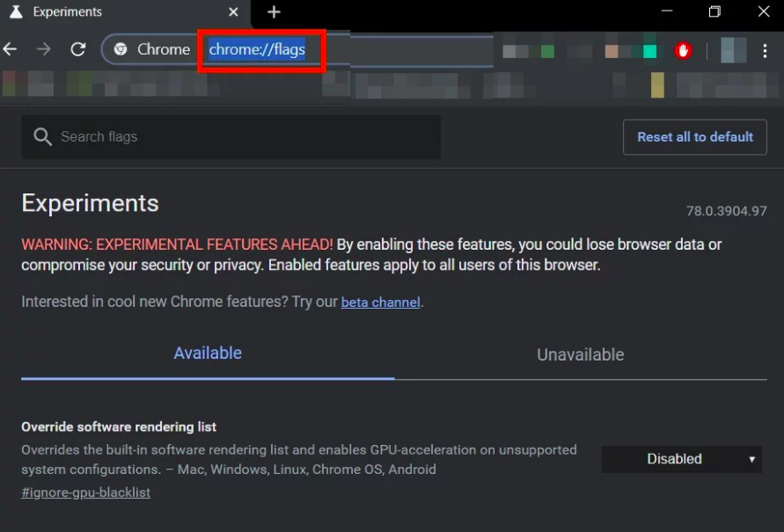This screenshot has width=784, height=532.
Task: Click the magnifier icon in Search flags
Action: pos(42,137)
